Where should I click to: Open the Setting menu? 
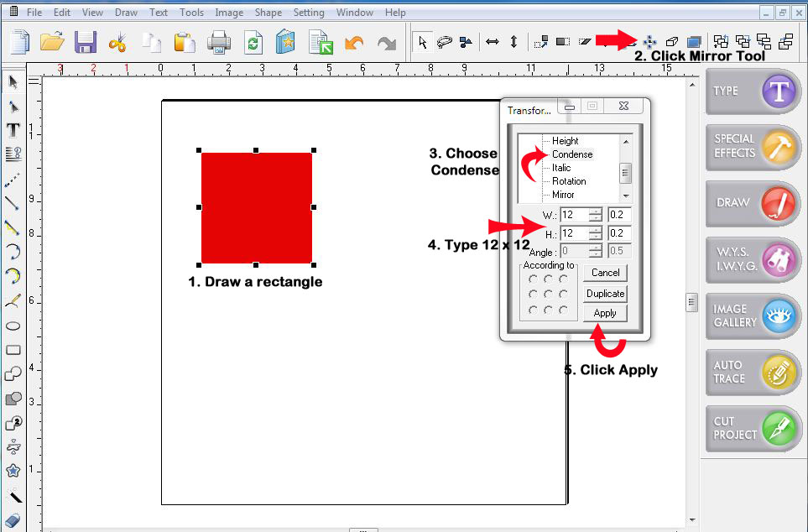[309, 13]
